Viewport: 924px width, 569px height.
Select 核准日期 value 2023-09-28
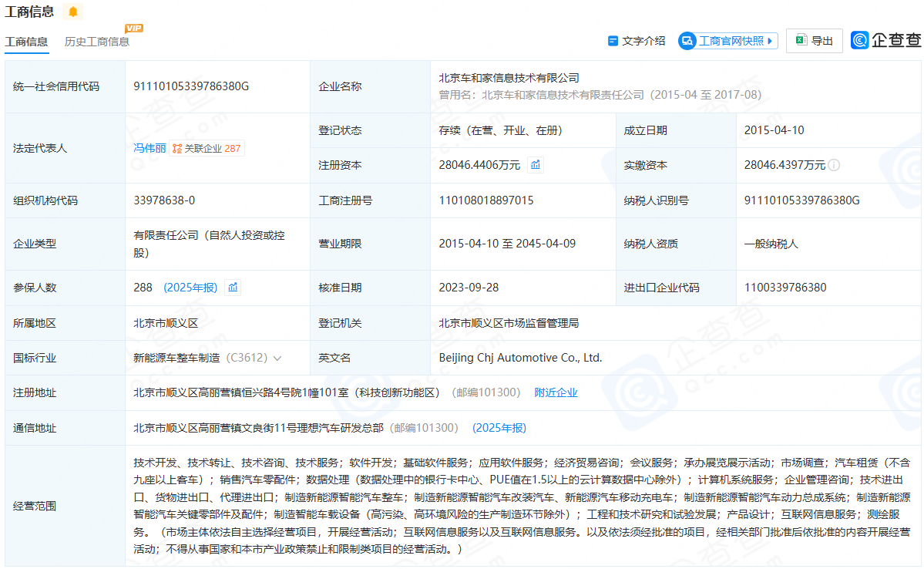click(469, 287)
